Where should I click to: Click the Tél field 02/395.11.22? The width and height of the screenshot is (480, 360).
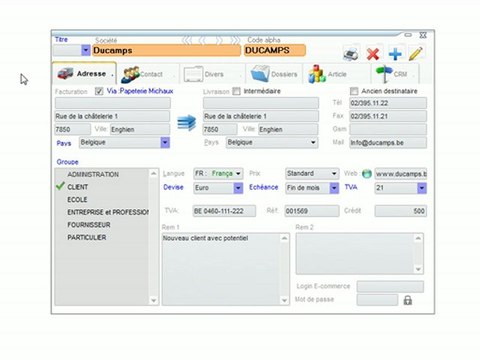[388, 103]
